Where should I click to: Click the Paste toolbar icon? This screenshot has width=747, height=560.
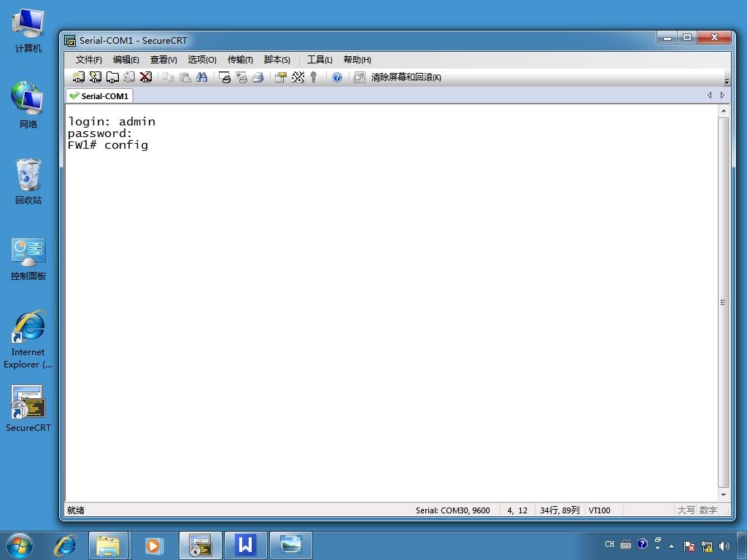[x=185, y=77]
